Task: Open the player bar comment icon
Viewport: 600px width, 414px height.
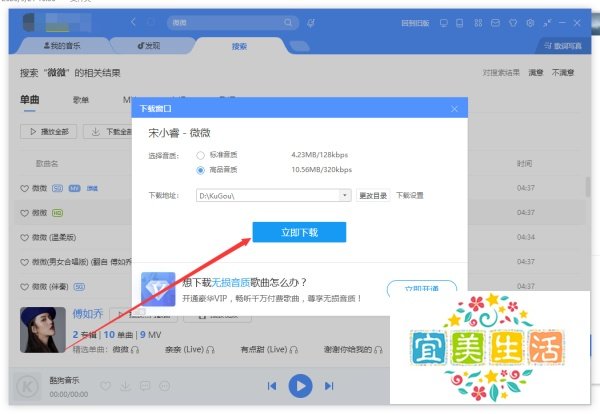Action: point(145,386)
